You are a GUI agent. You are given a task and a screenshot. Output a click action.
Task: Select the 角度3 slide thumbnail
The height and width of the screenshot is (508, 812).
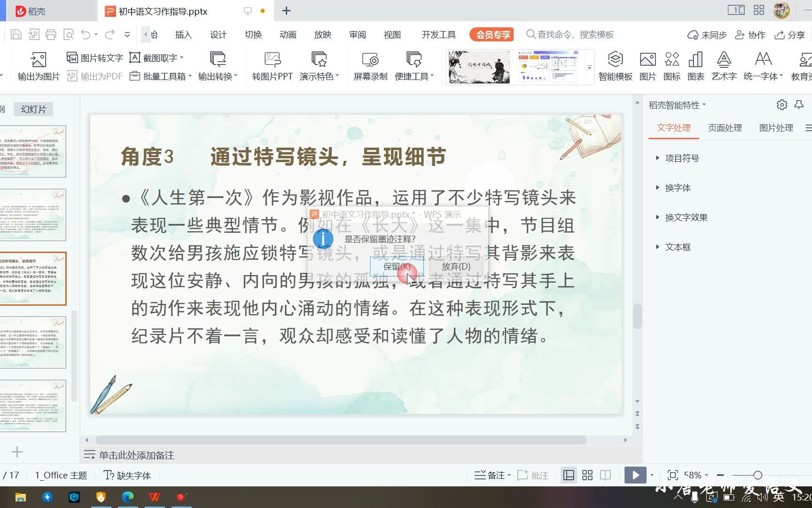coord(33,278)
